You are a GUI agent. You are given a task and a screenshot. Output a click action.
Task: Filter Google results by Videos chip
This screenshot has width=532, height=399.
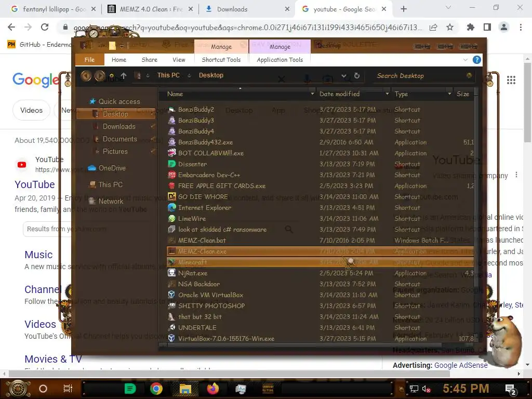(31, 110)
